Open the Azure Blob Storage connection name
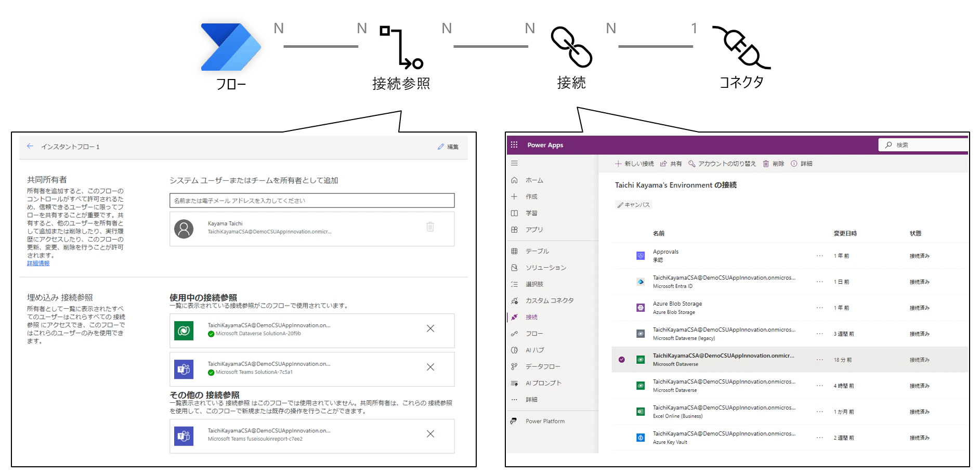Viewport: 980px width, 473px height. coord(677,304)
